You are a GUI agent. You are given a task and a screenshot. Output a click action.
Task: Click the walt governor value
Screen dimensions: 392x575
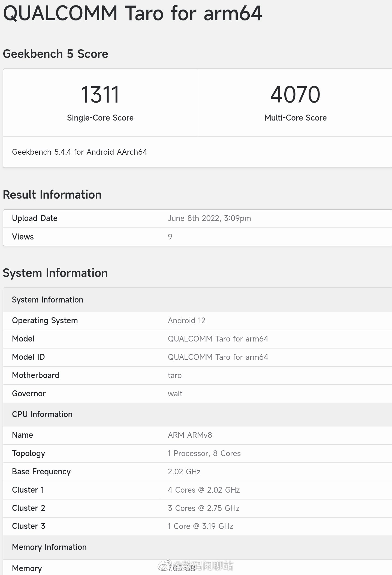click(x=175, y=394)
